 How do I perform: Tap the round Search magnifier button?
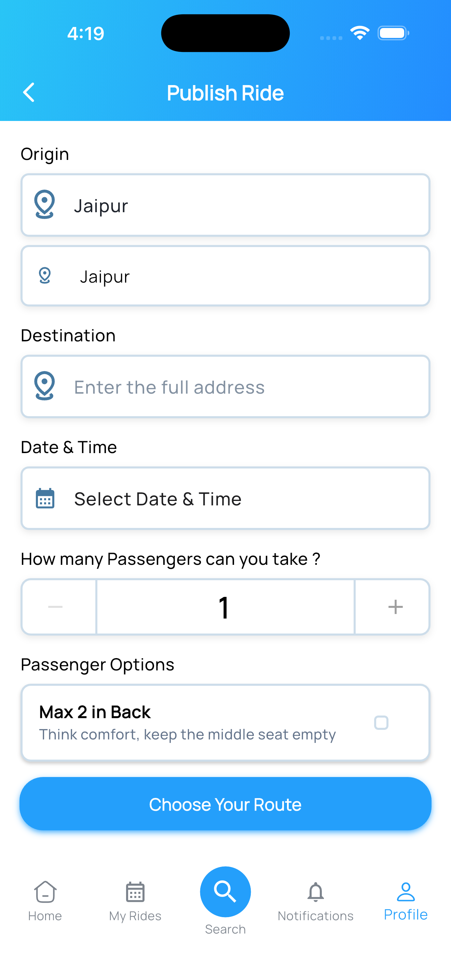(x=225, y=891)
